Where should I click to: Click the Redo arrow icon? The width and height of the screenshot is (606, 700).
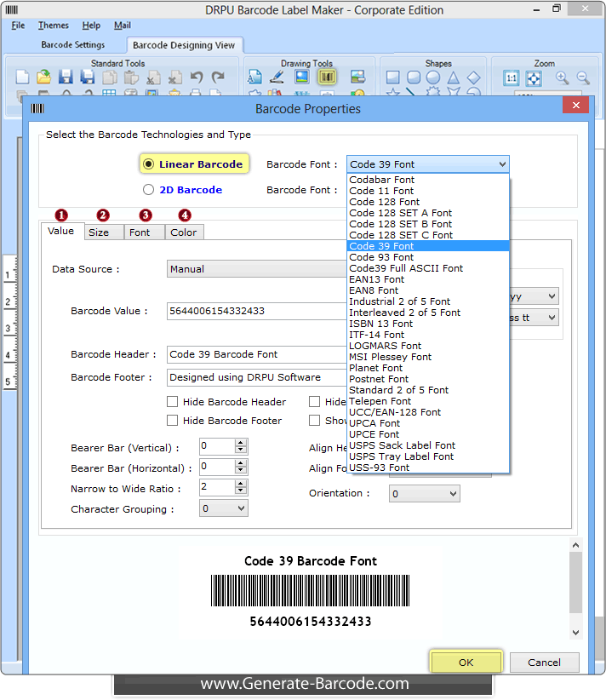[218, 77]
